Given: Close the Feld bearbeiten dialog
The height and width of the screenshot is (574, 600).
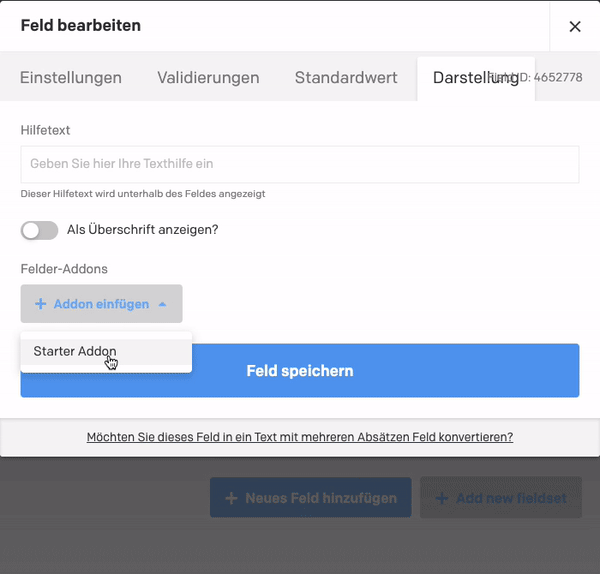Looking at the screenshot, I should (x=575, y=26).
